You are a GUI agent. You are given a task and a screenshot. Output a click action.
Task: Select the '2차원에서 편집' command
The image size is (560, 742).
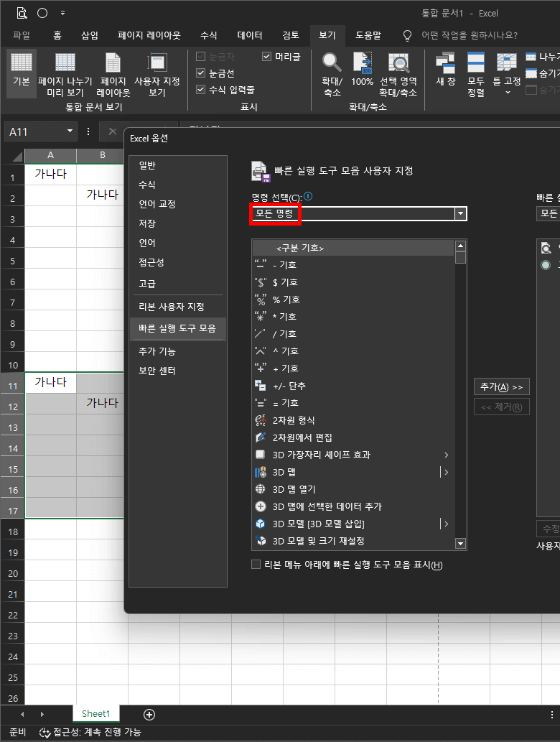(353, 437)
